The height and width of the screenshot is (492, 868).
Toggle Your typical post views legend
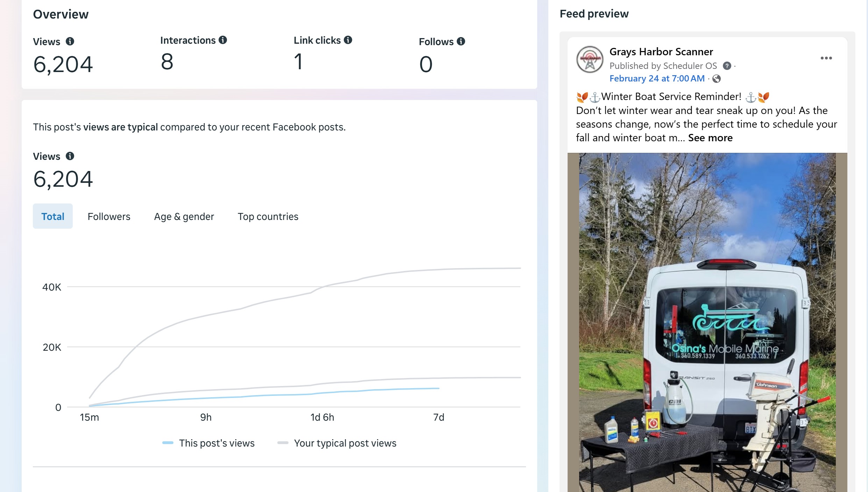(337, 443)
